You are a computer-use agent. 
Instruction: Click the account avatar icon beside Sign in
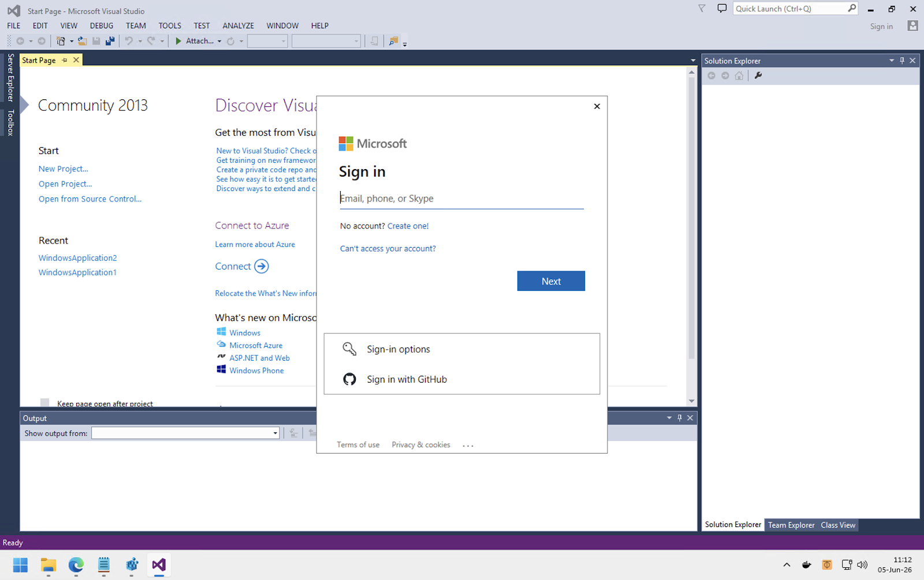point(912,26)
